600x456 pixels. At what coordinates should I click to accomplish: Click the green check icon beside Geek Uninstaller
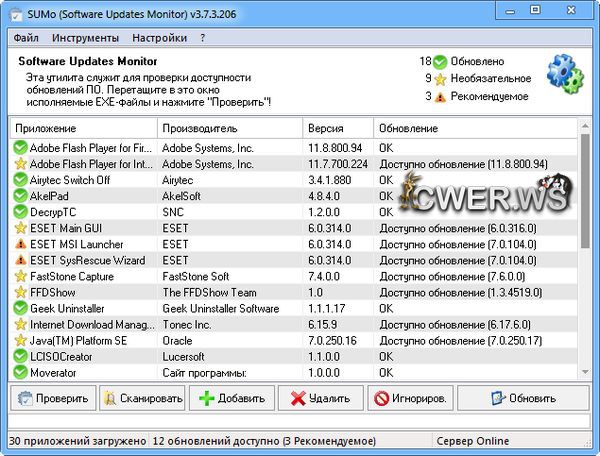(x=19, y=309)
